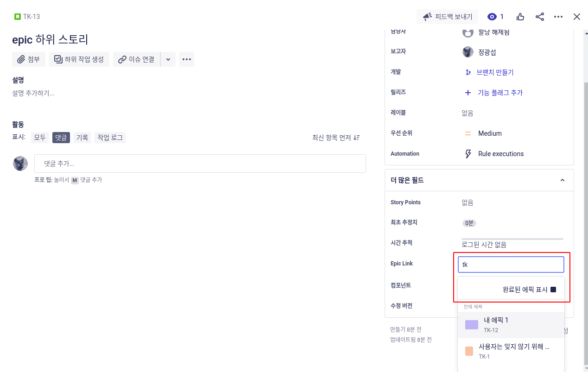The height and width of the screenshot is (372, 588).
Task: Click the 할당 해제됨 assignee value
Action: pyautogui.click(x=494, y=32)
